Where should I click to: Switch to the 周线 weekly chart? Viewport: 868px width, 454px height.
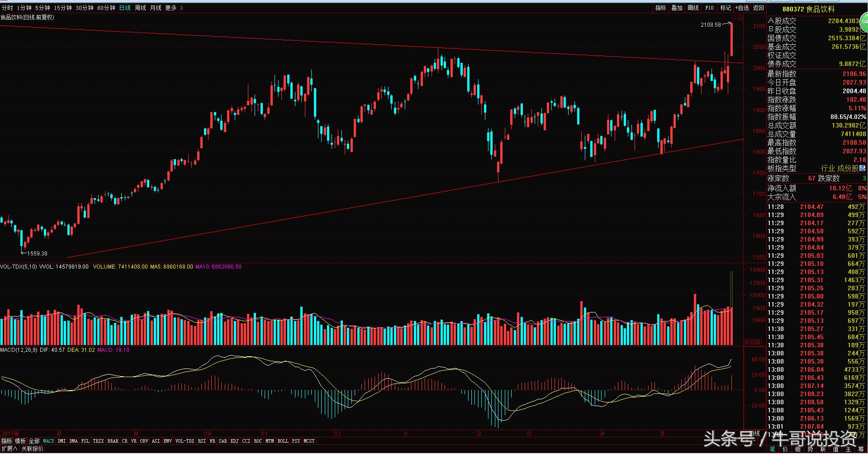pos(140,8)
